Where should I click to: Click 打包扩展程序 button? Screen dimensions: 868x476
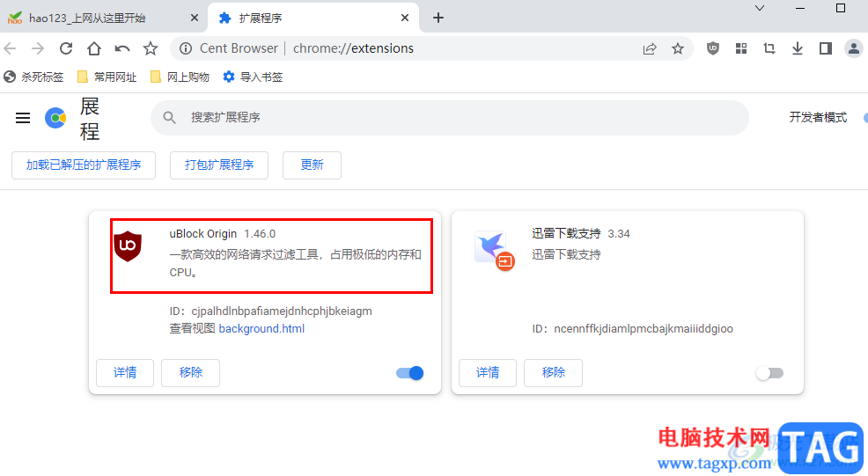219,165
